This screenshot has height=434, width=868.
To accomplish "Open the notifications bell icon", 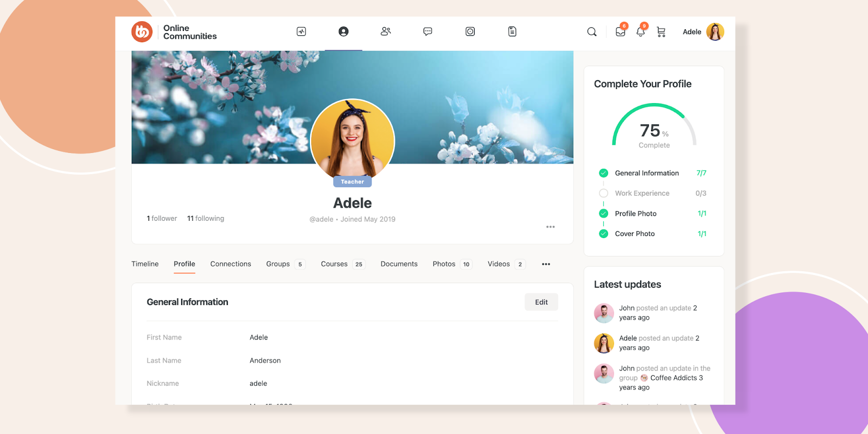I will tap(641, 31).
